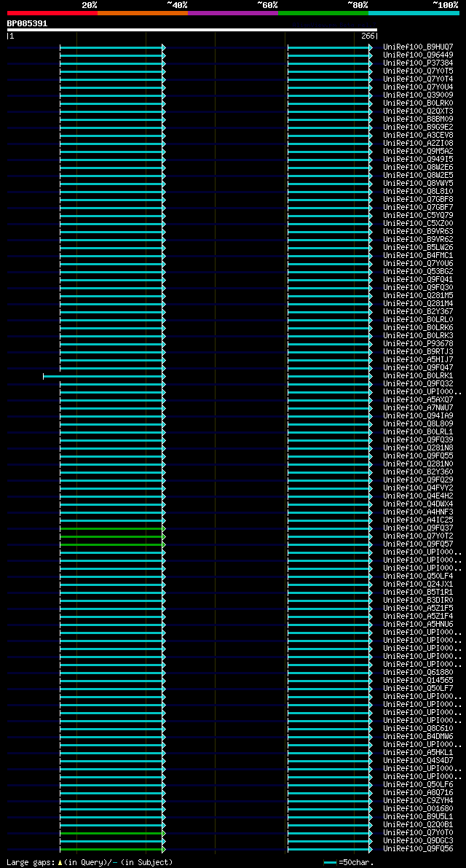Select the UniRef100_B2Y360 label

point(418,472)
